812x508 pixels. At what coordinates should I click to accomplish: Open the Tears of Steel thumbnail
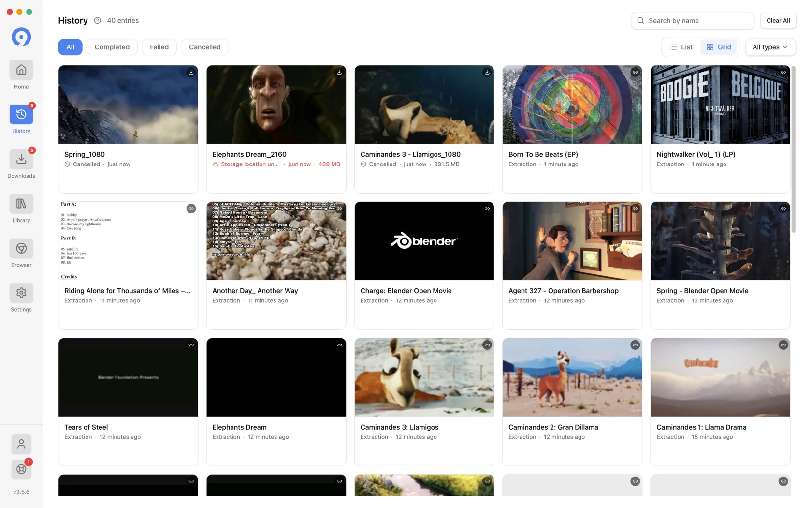pos(128,377)
